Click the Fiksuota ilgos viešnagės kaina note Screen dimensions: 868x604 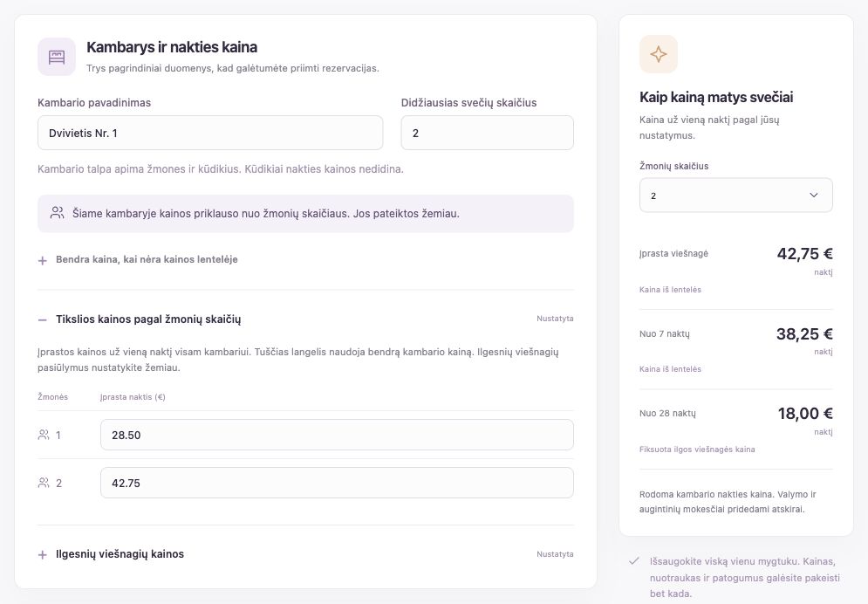[697, 450]
